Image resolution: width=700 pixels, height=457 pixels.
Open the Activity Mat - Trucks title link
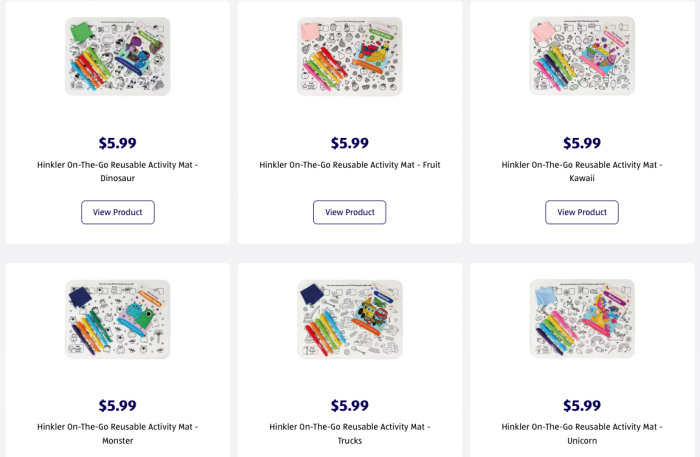pyautogui.click(x=349, y=433)
